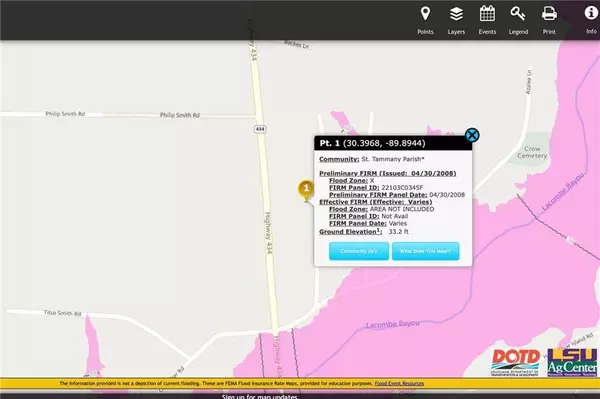Open the Points tool in the toolbar
600x399 pixels.
tap(425, 20)
